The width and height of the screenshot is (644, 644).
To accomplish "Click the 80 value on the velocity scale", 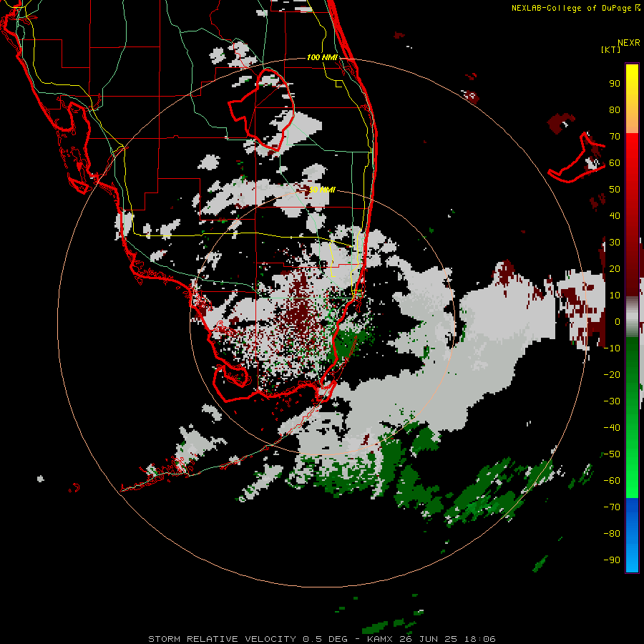I will pos(615,109).
